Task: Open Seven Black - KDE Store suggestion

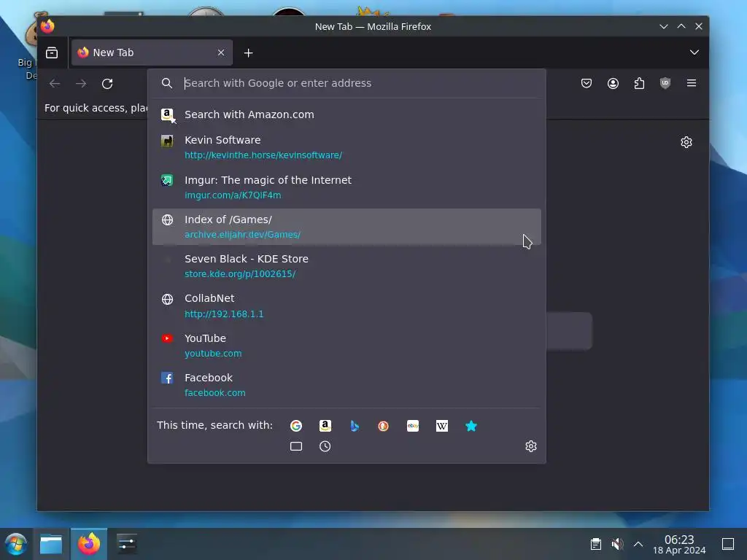Action: [347, 266]
